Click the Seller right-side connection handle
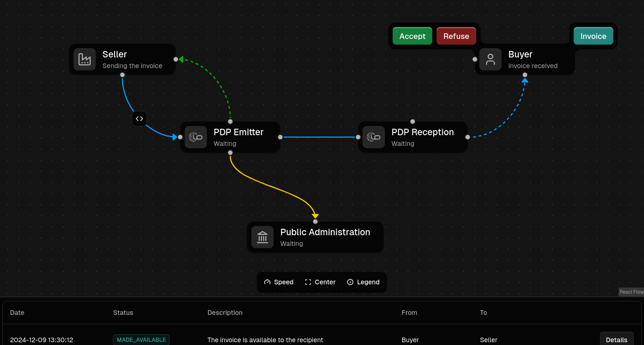 176,59
